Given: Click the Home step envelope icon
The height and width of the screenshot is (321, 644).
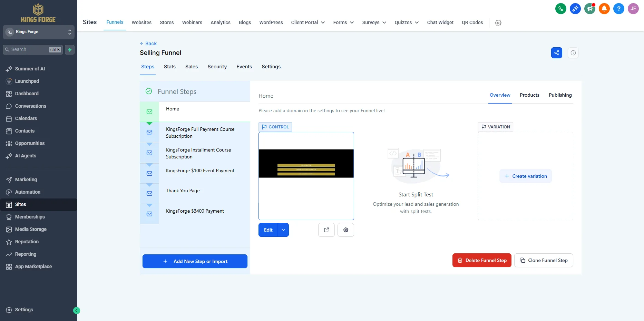Looking at the screenshot, I should coord(149,112).
